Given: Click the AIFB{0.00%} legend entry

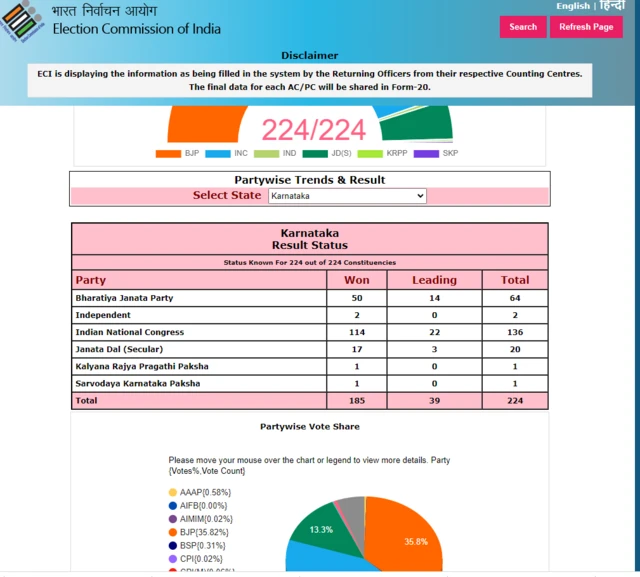Looking at the screenshot, I should [x=198, y=506].
